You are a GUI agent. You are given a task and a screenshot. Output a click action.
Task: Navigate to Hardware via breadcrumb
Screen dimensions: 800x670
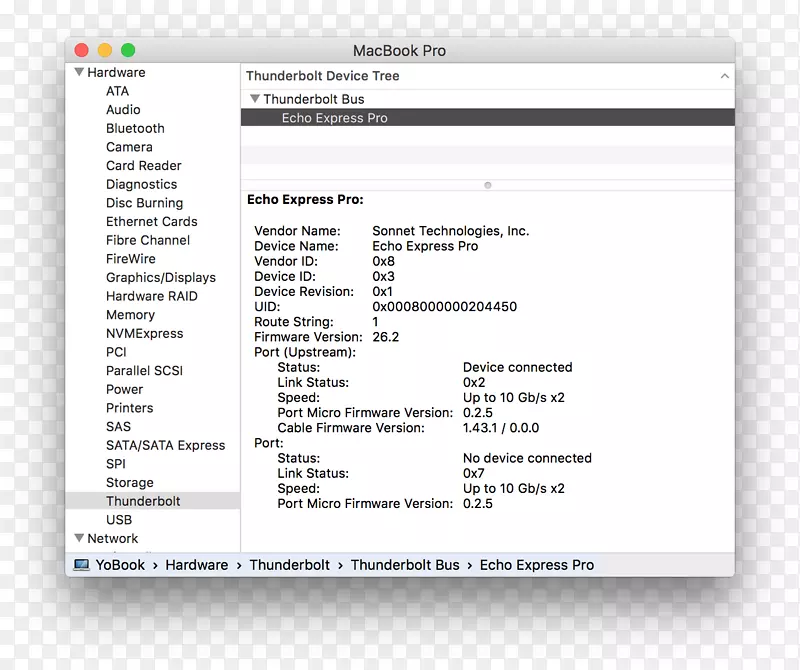click(x=196, y=564)
